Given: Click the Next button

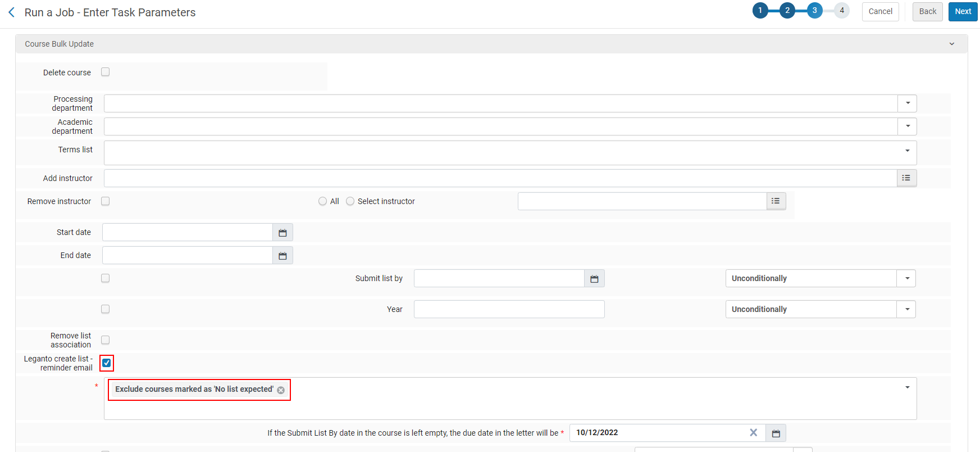Looking at the screenshot, I should [x=963, y=12].
